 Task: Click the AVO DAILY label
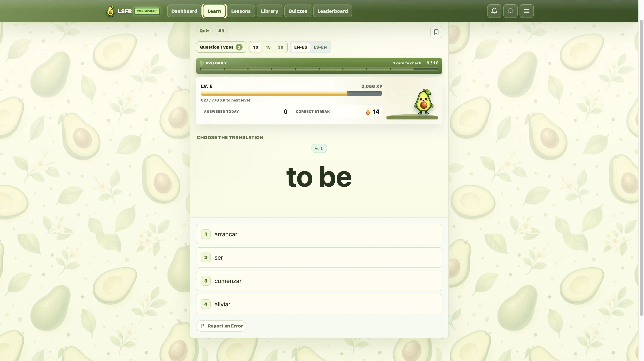(x=216, y=63)
